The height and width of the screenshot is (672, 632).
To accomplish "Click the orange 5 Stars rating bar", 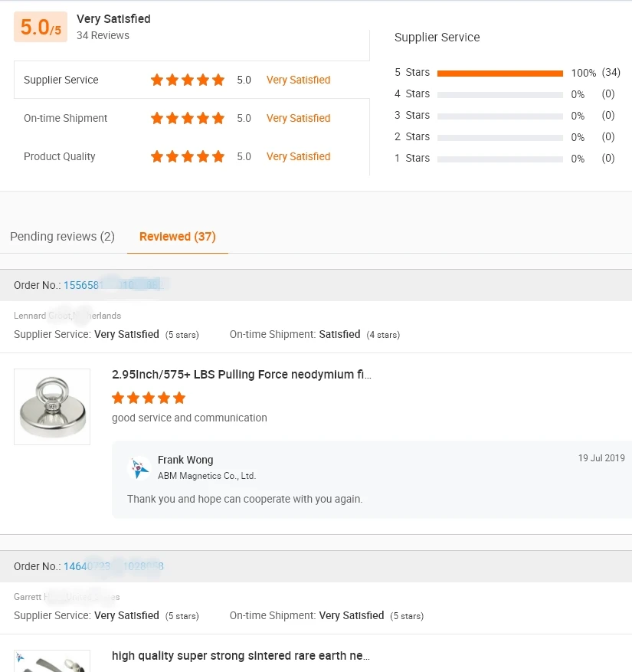I will click(499, 73).
